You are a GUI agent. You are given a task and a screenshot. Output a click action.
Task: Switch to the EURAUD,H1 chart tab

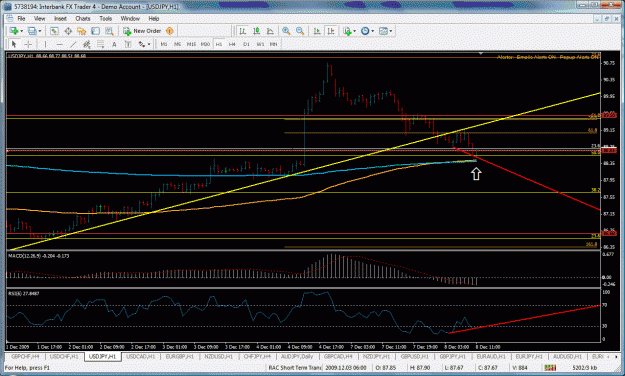(x=491, y=356)
